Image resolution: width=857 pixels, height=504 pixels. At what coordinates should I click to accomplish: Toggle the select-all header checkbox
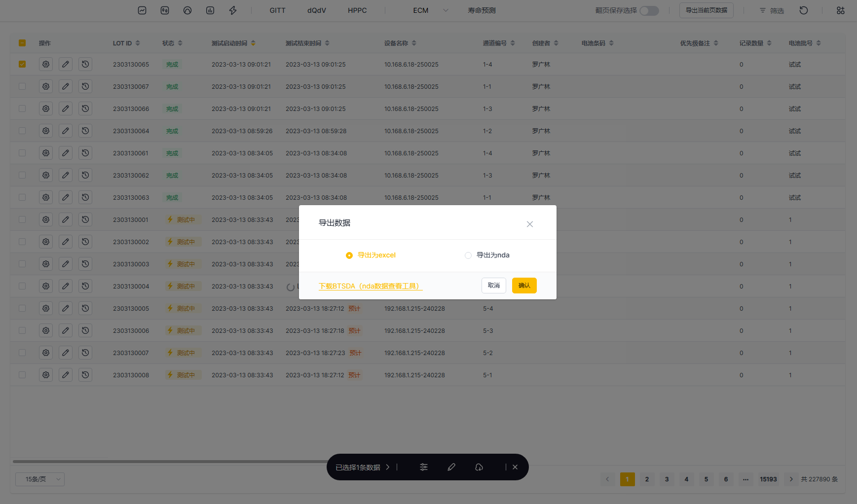[22, 43]
